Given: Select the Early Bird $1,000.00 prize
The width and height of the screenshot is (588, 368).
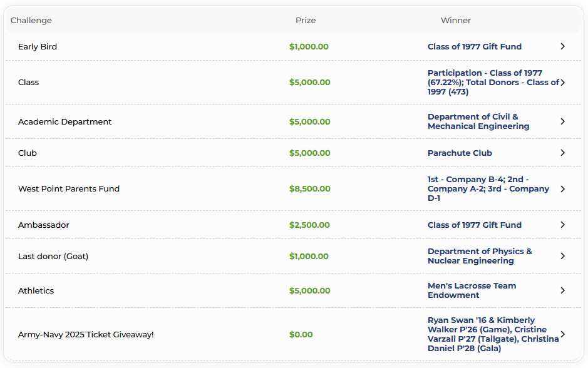Looking at the screenshot, I should 309,46.
